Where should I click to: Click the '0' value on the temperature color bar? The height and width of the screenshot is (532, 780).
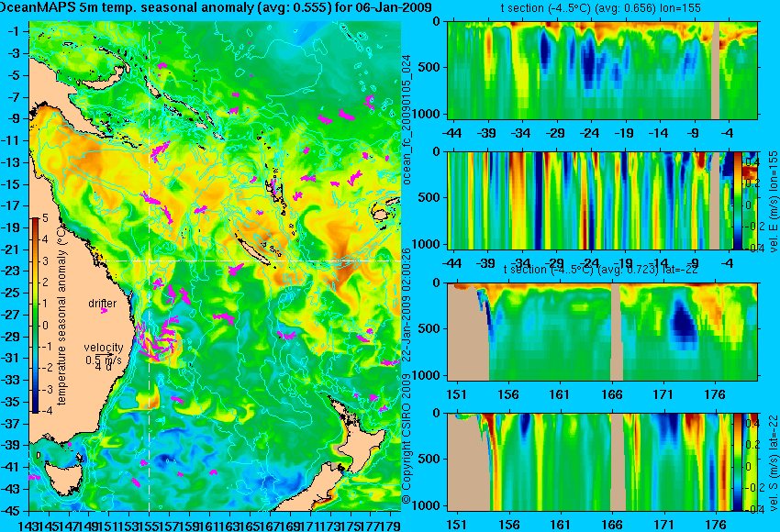(x=45, y=326)
